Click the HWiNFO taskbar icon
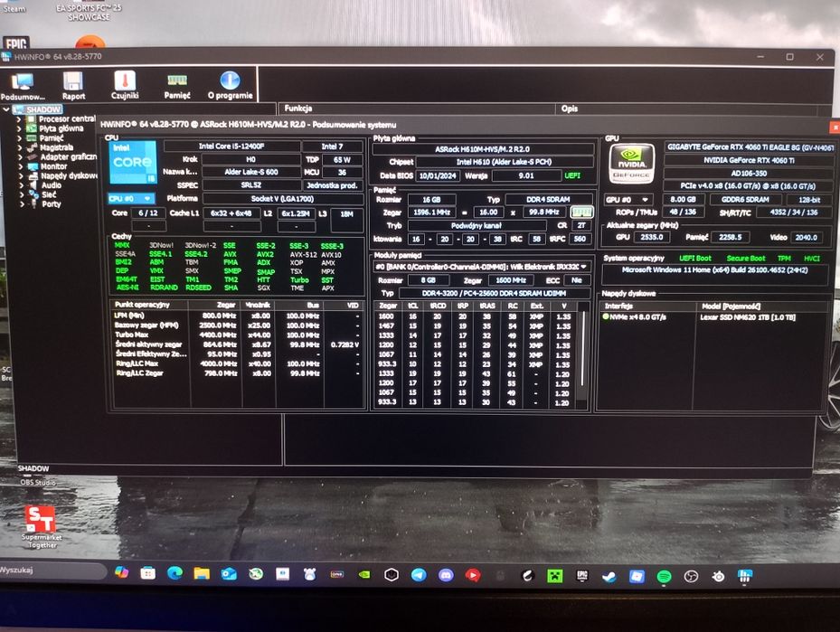Viewport: 840px width, 632px height. click(745, 576)
